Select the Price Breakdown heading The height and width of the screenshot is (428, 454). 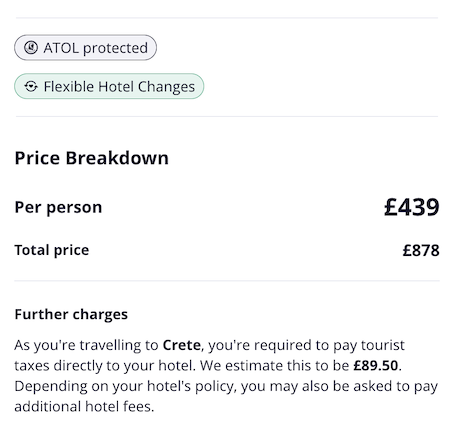[92, 158]
